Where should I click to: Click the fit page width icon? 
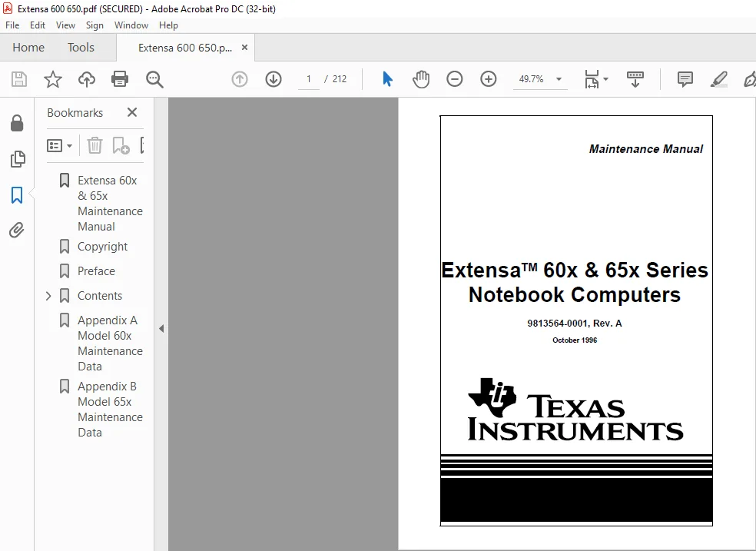pos(592,79)
